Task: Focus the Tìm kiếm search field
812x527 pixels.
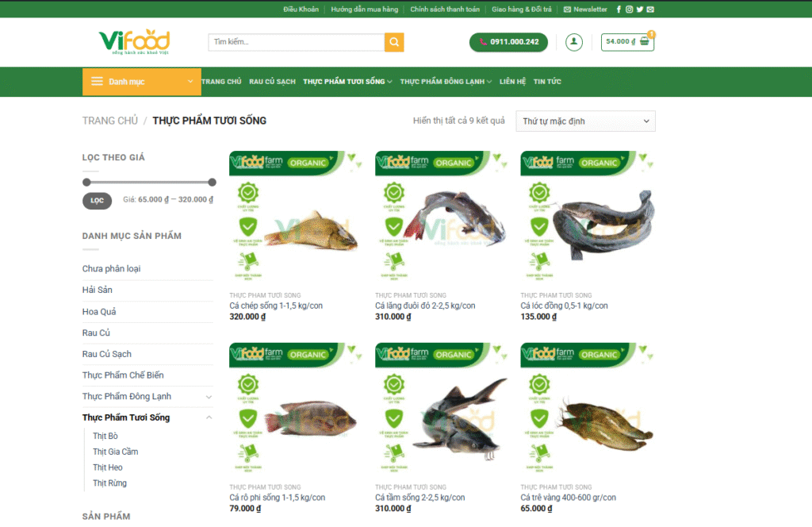Action: pyautogui.click(x=297, y=42)
